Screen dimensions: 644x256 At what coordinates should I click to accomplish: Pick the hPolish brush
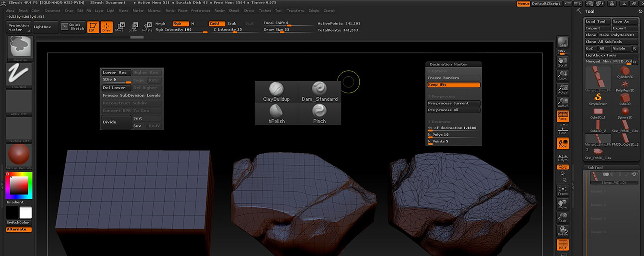[x=276, y=114]
